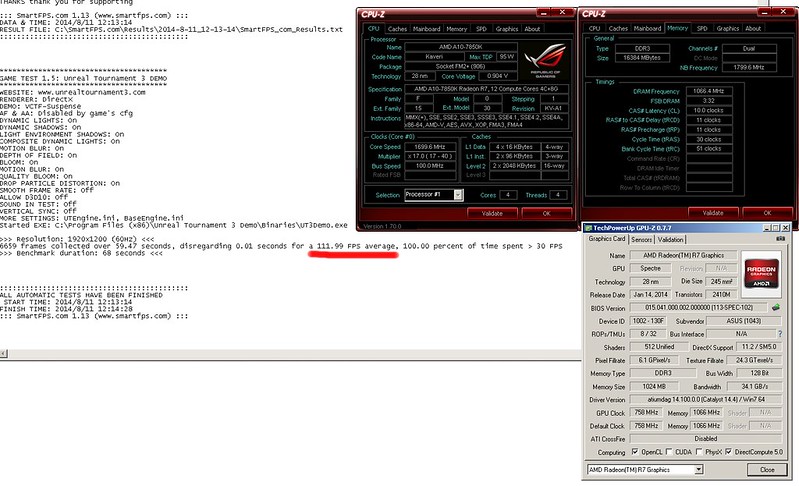Viewport: 799px width, 486px height.
Task: Click the CAS# Latency value 10.0 clocks
Action: pyautogui.click(x=709, y=111)
